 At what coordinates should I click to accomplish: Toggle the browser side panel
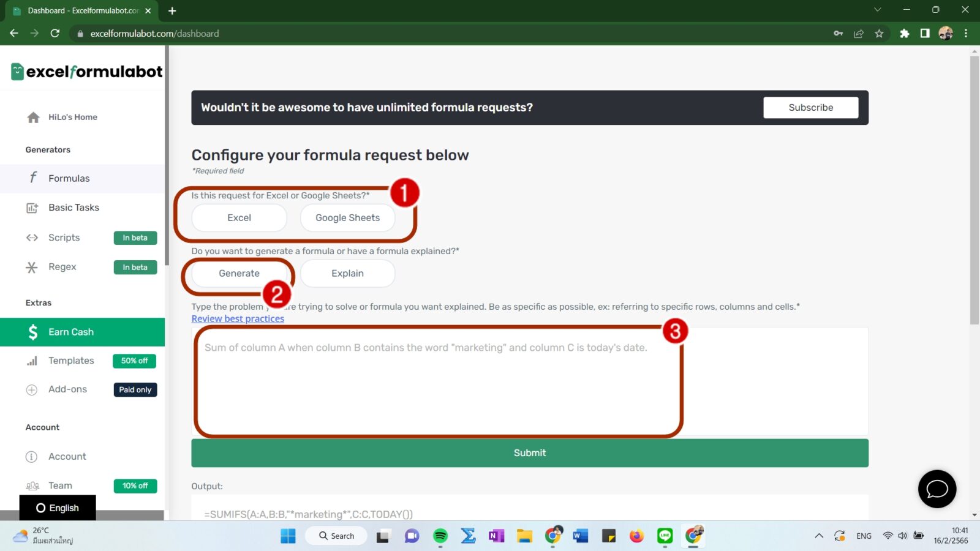(925, 34)
